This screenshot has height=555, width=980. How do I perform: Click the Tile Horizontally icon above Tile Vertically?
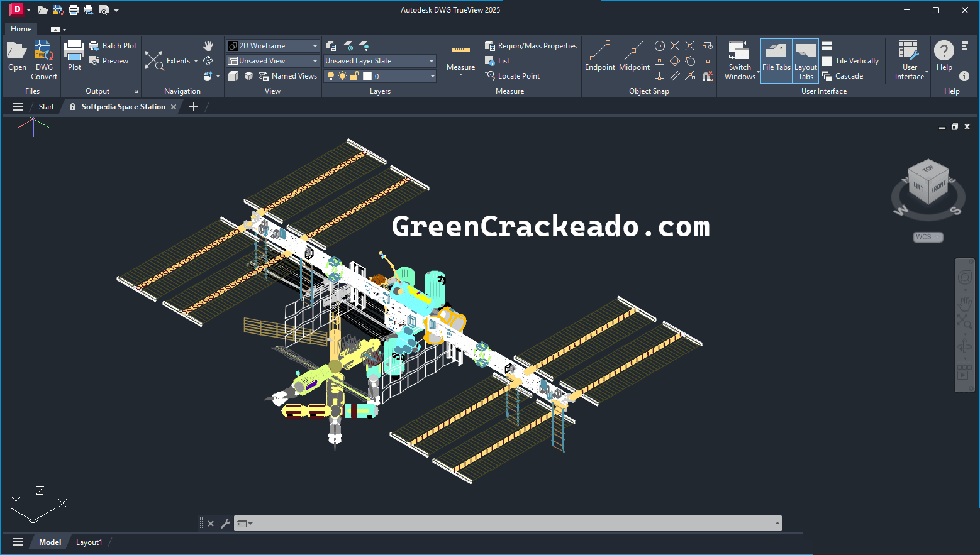[x=827, y=46]
